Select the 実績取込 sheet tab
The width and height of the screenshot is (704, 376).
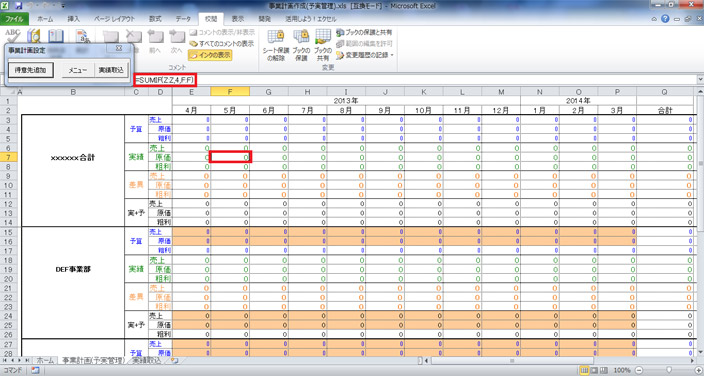click(x=146, y=360)
